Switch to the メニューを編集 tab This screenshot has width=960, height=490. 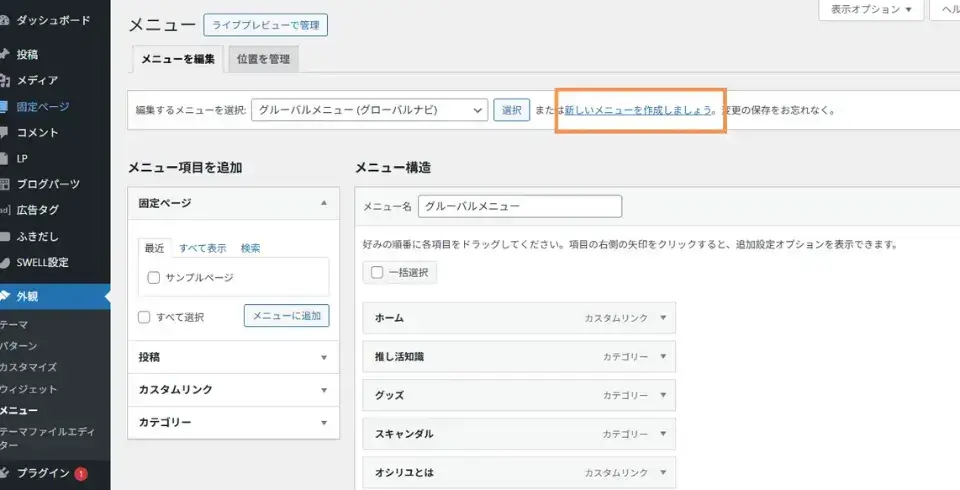pyautogui.click(x=178, y=59)
